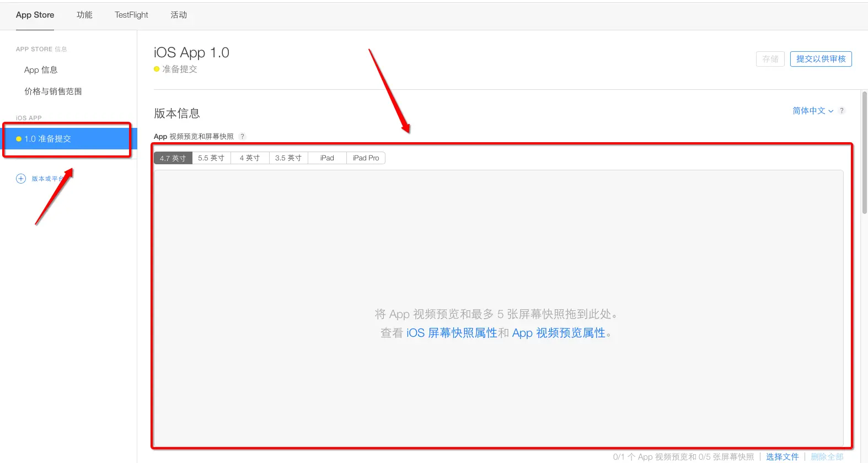The width and height of the screenshot is (868, 463).
Task: Click the APP STORE 信息 sidebar label
Action: coord(41,49)
